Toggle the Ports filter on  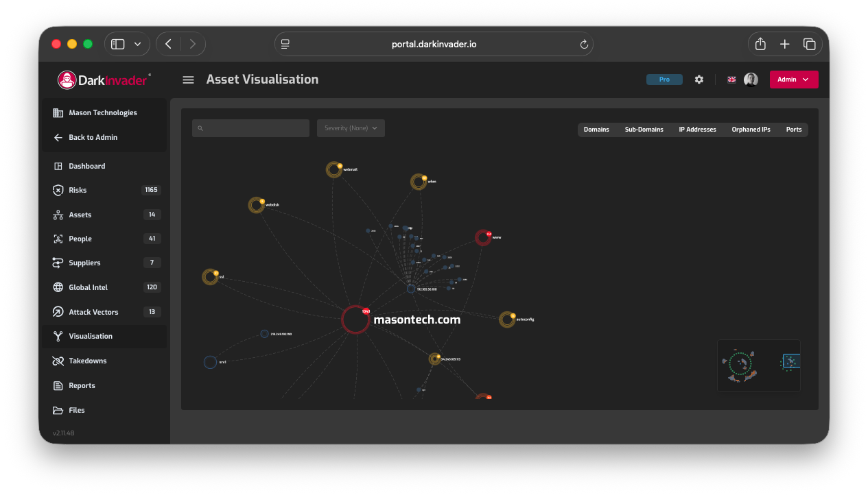pos(793,129)
